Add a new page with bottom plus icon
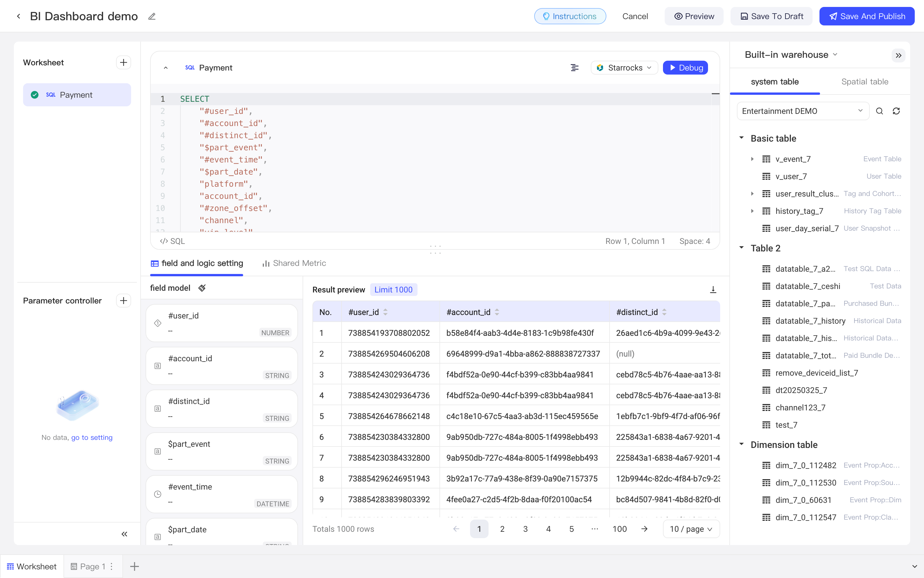The width and height of the screenshot is (924, 578). pos(134,566)
